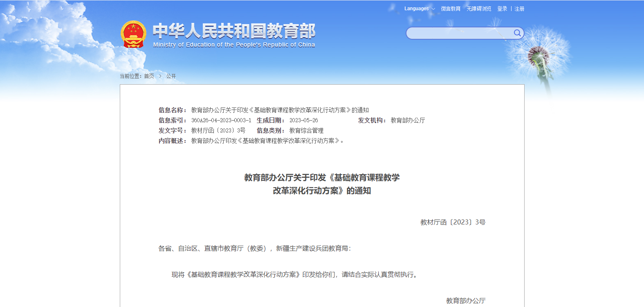Expand the Languages dropdown arrow

tap(433, 9)
